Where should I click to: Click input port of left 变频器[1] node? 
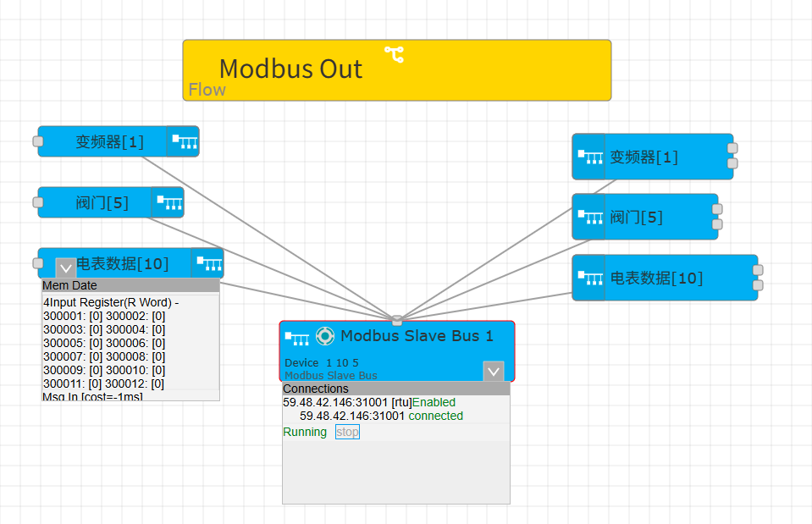pos(38,141)
